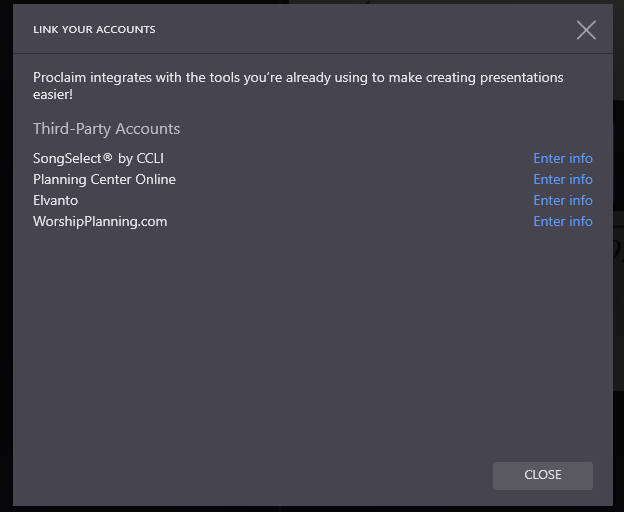Close the dialog with the X icon
Screen dimensions: 624x512
click(x=586, y=30)
